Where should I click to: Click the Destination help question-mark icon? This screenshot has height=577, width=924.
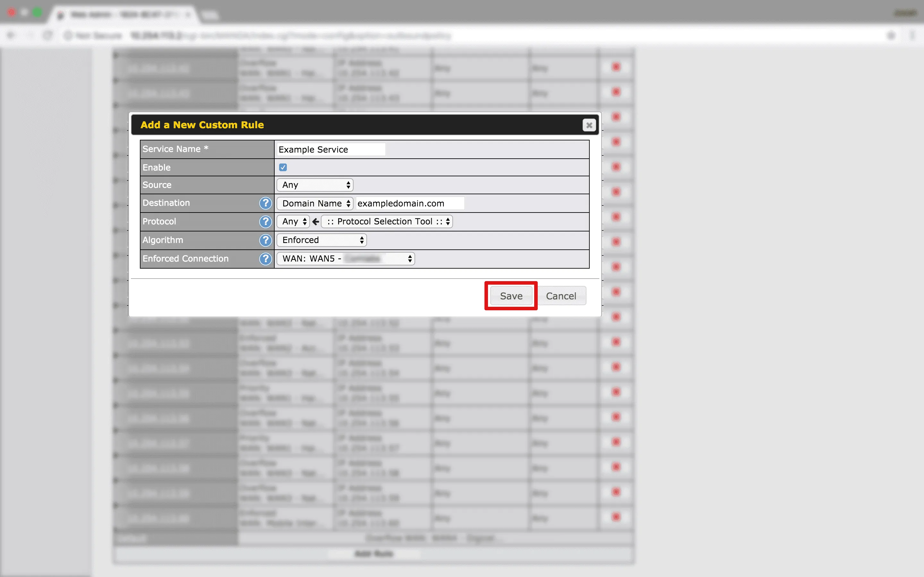(265, 203)
